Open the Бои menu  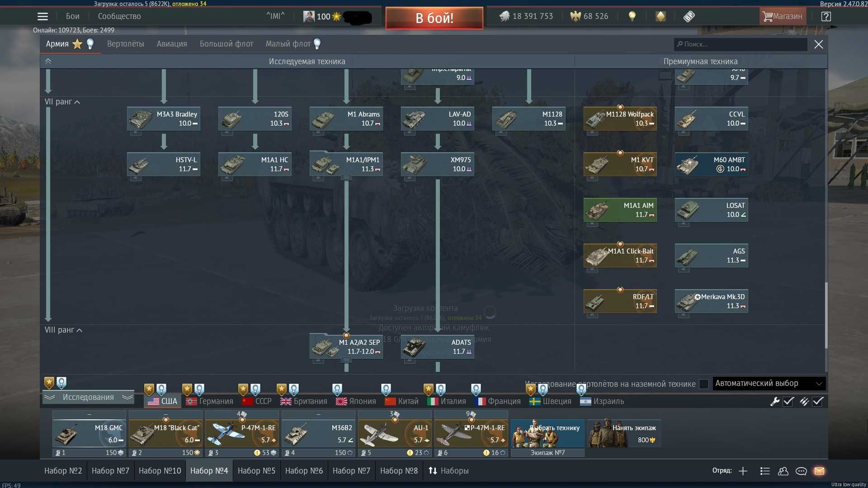click(x=72, y=16)
